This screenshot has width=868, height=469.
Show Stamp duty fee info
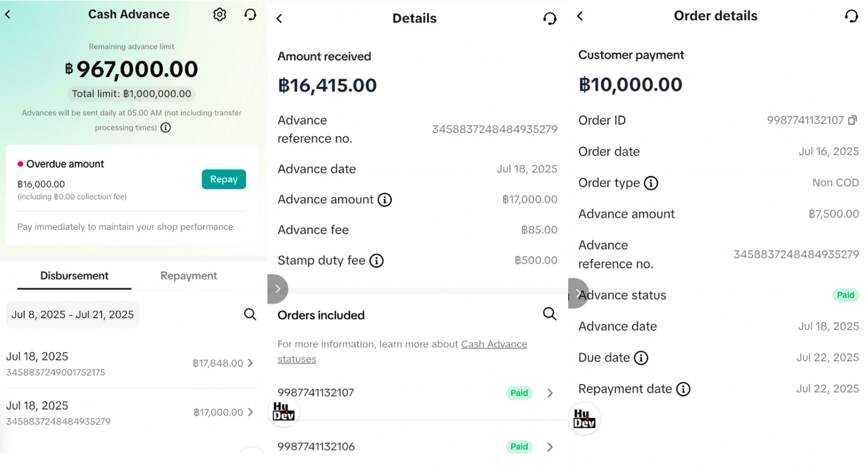(x=376, y=261)
